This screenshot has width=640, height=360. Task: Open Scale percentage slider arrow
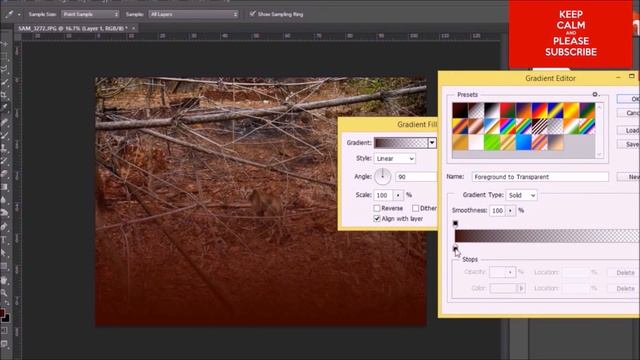click(x=398, y=195)
